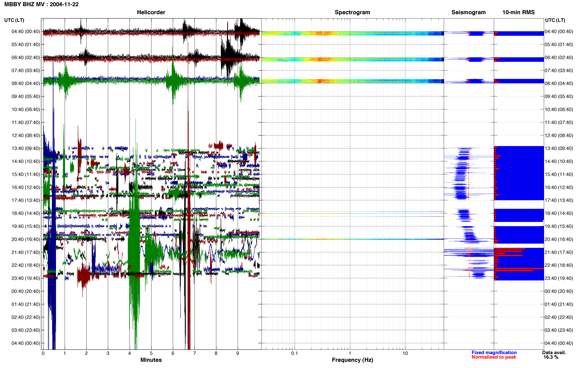The width and height of the screenshot is (588, 368).
Task: Click left axis label 02:40 (22:40)
Action: point(26,317)
